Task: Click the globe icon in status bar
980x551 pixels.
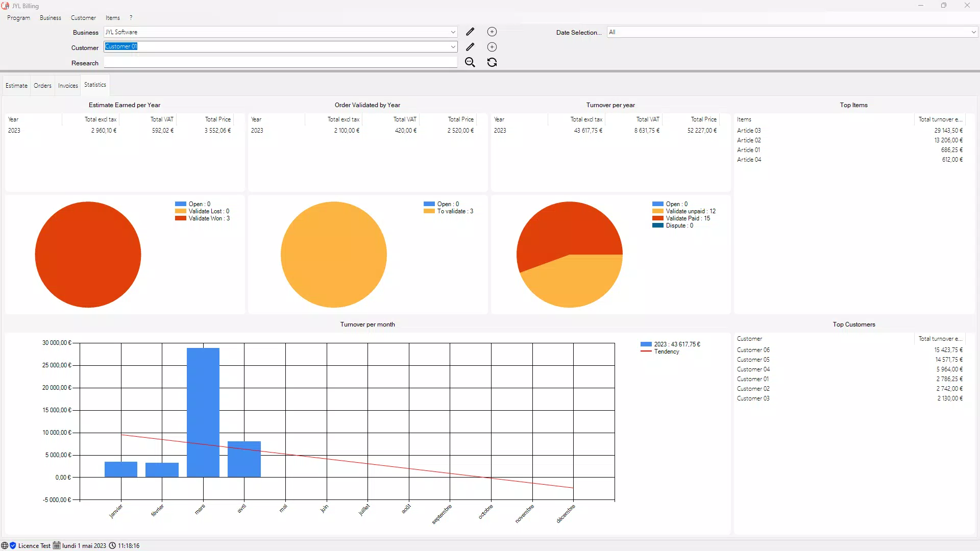Action: click(5, 545)
